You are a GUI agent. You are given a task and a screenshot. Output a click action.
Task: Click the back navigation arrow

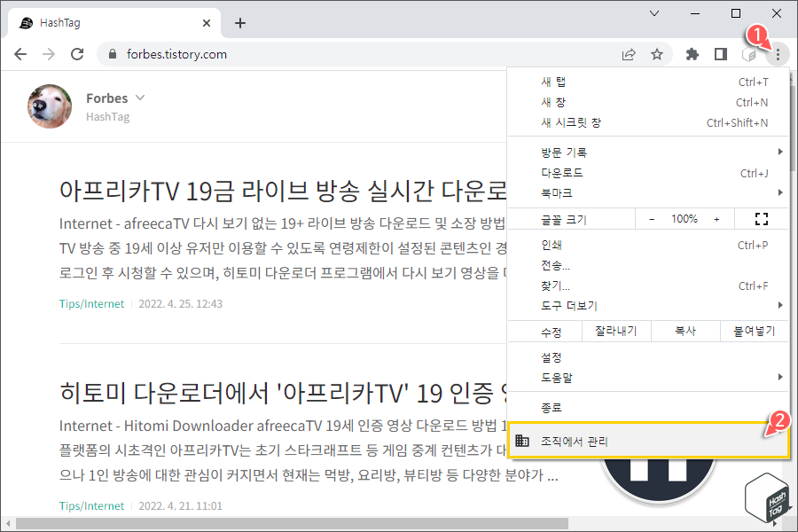pos(20,54)
